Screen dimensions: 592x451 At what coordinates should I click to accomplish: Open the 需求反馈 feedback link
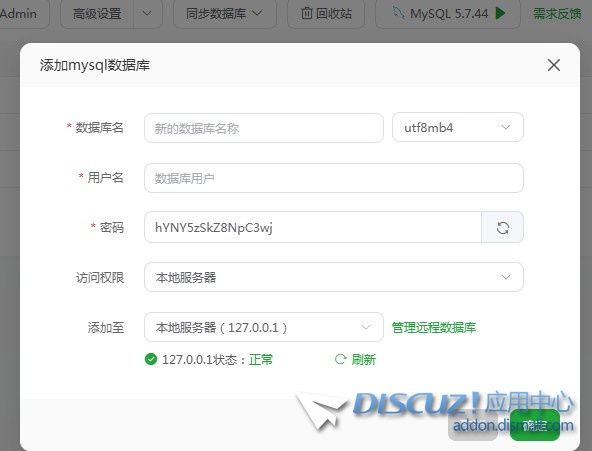click(557, 14)
